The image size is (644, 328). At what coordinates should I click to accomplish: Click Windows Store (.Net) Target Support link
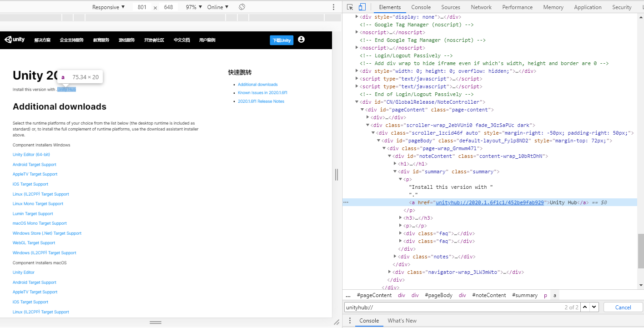tap(47, 233)
